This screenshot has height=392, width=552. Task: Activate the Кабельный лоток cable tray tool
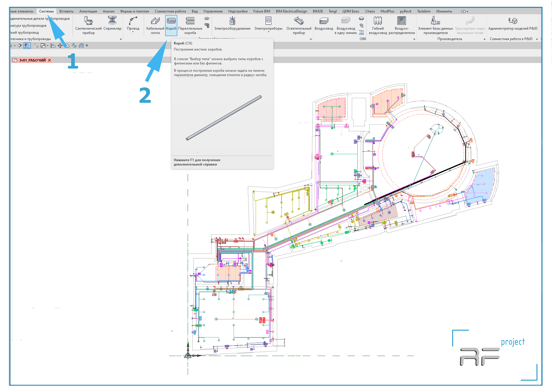pyautogui.click(x=155, y=25)
